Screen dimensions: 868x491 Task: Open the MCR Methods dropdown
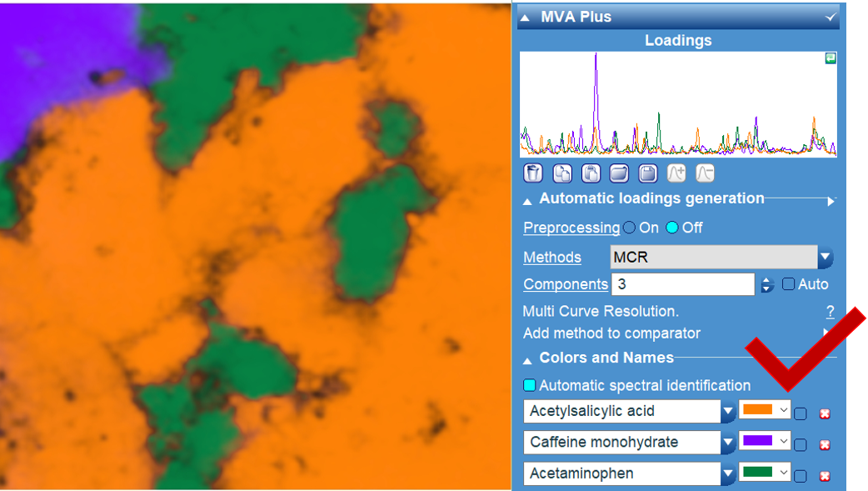click(x=825, y=258)
